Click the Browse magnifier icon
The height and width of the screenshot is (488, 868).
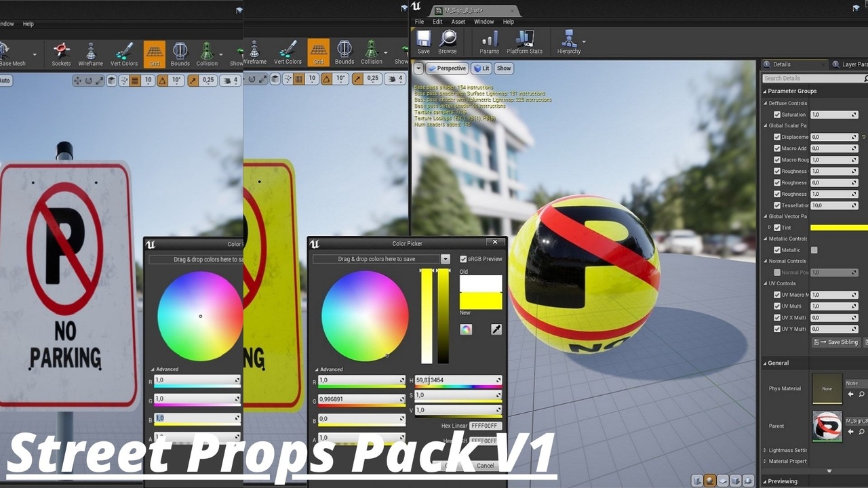tap(448, 41)
